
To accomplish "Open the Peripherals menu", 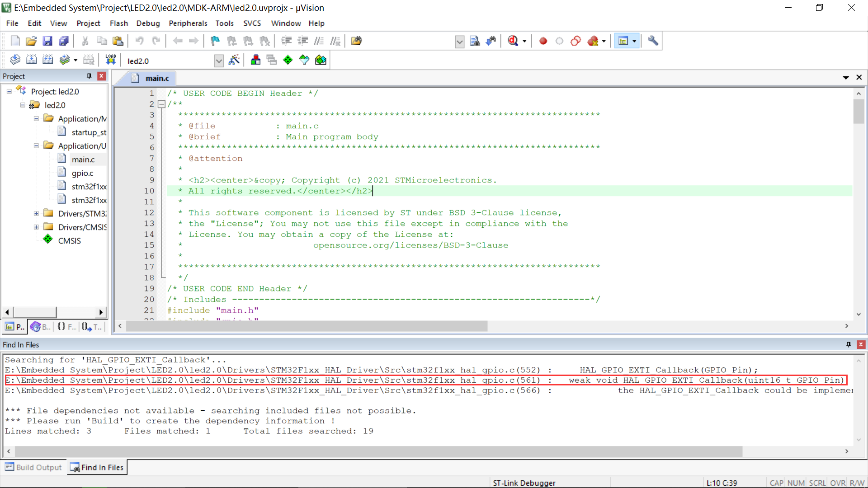I will pos(188,23).
